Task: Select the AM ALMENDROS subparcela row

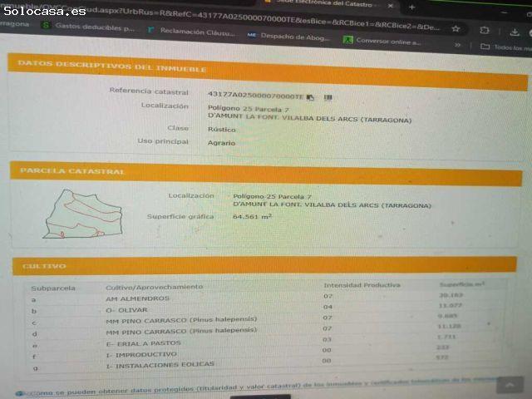Action: 137,298
